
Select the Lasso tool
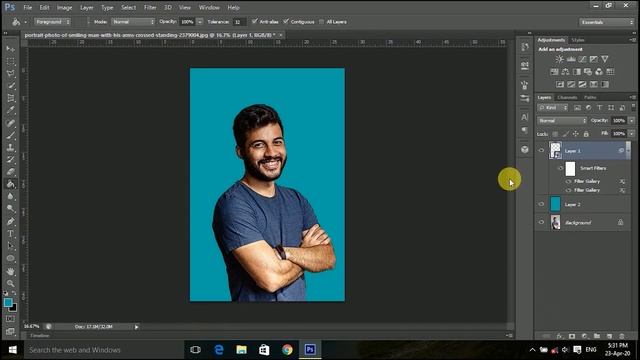10,73
